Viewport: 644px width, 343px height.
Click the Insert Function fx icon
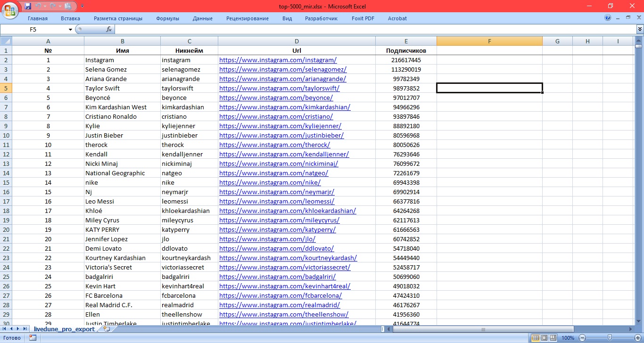coord(109,29)
